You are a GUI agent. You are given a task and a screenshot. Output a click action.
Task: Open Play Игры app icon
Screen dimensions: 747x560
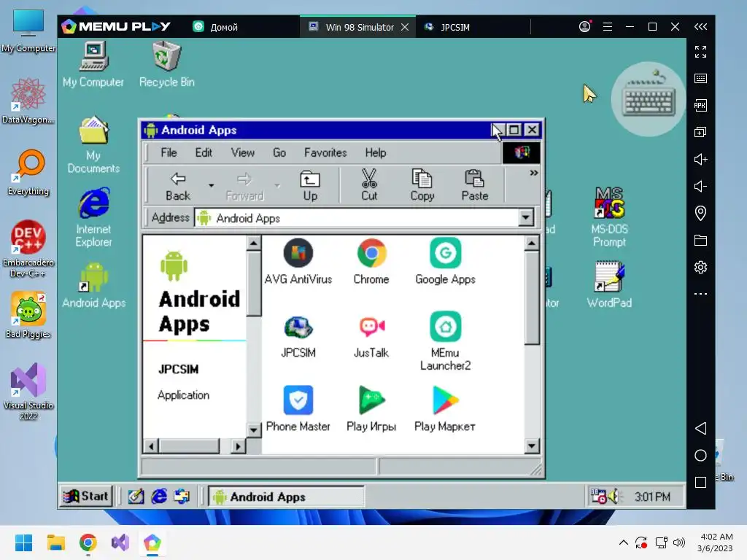point(371,409)
